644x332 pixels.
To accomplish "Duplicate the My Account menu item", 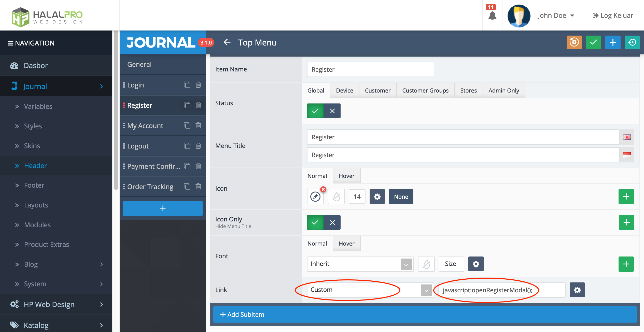I will (187, 125).
